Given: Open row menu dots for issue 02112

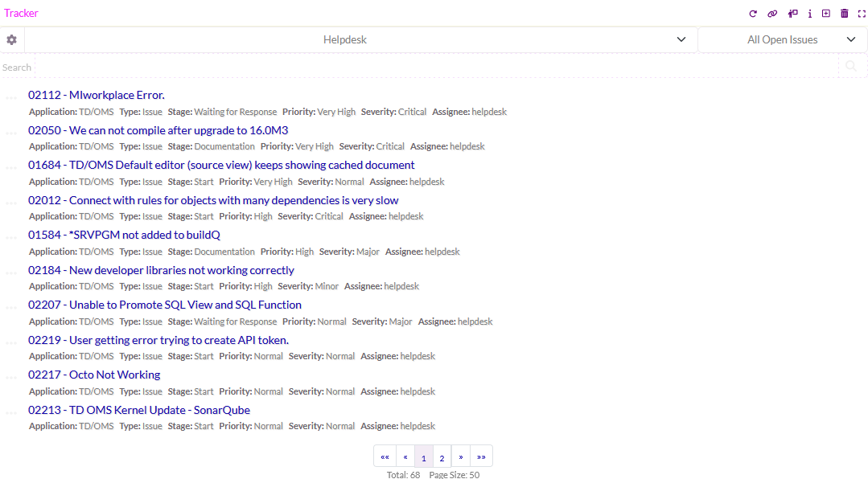Looking at the screenshot, I should tap(11, 98).
